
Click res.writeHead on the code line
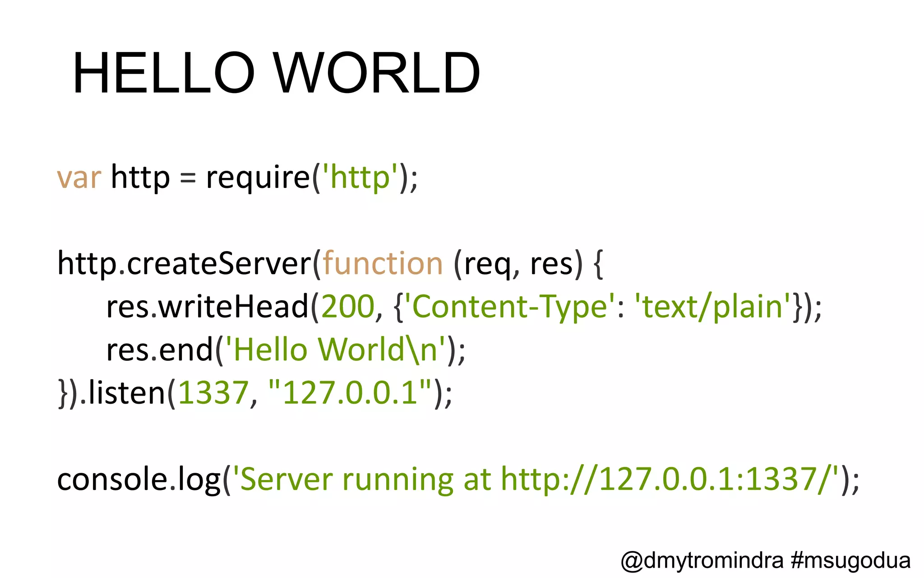tap(207, 306)
